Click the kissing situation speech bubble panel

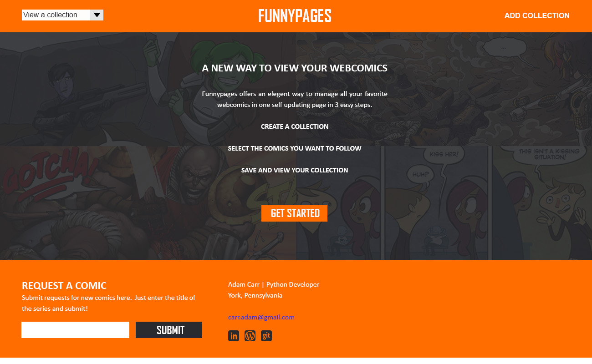pos(542,203)
